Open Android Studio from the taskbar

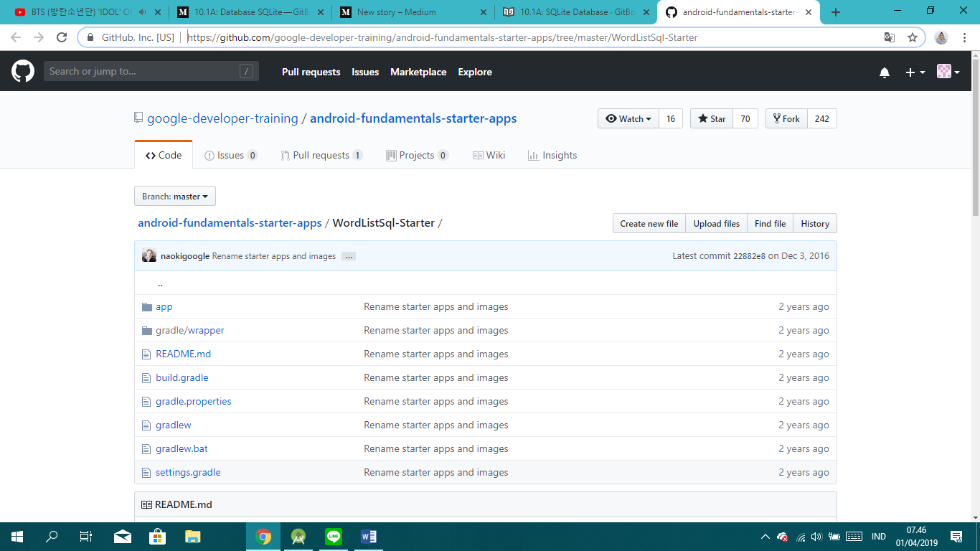pos(298,536)
